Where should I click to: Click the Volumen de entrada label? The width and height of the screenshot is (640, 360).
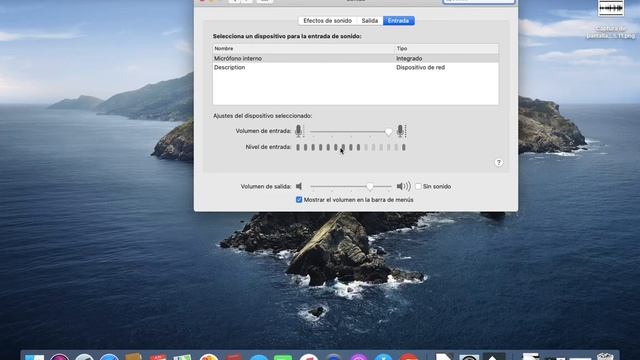[x=263, y=131]
